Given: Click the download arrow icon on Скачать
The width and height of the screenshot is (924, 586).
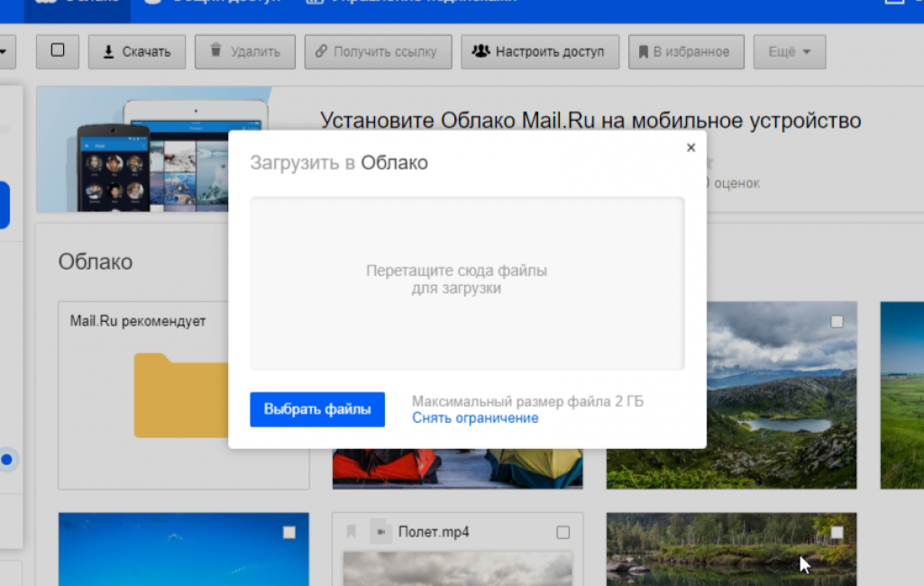Looking at the screenshot, I should 108,52.
